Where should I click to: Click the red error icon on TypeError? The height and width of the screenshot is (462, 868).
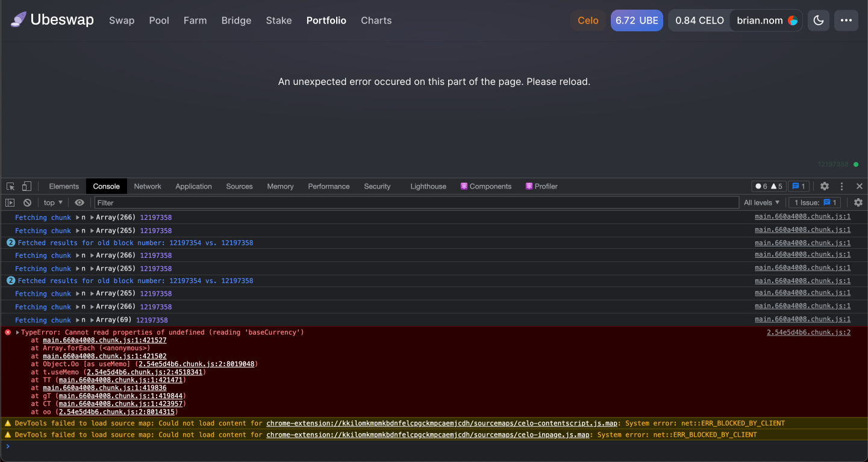8,332
